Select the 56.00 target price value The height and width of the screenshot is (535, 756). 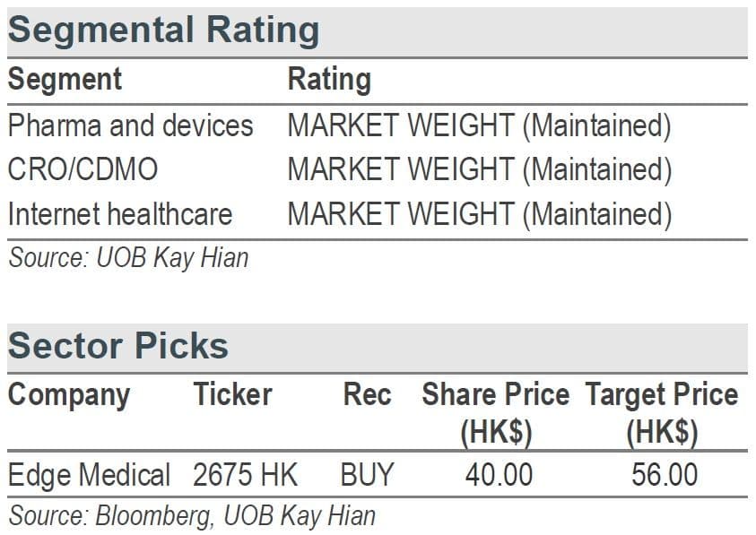[665, 475]
